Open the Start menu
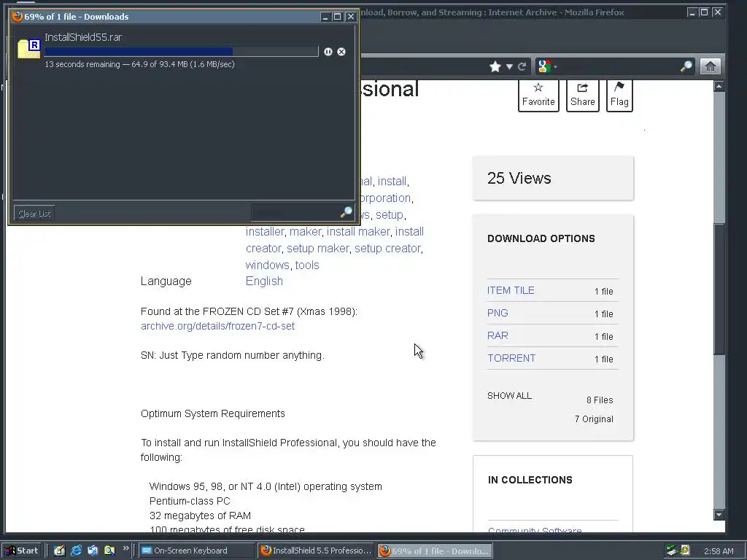This screenshot has width=747, height=560. tap(23, 551)
